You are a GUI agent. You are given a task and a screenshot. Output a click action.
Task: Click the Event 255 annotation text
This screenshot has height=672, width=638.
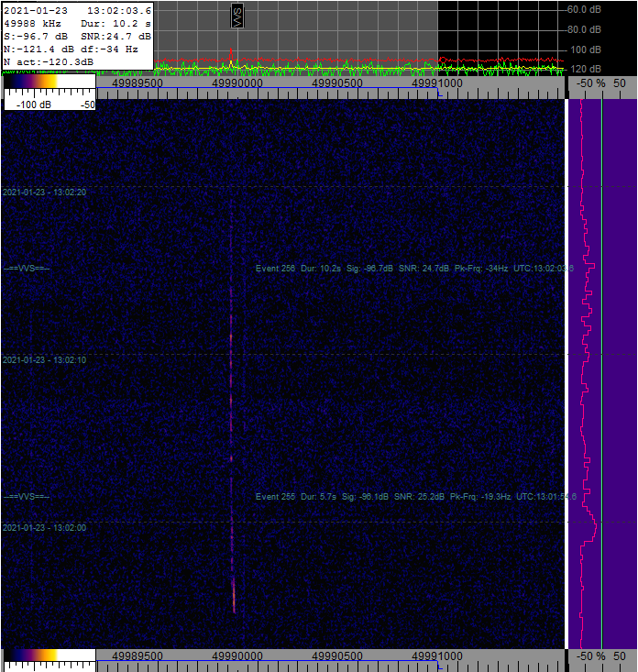click(416, 496)
